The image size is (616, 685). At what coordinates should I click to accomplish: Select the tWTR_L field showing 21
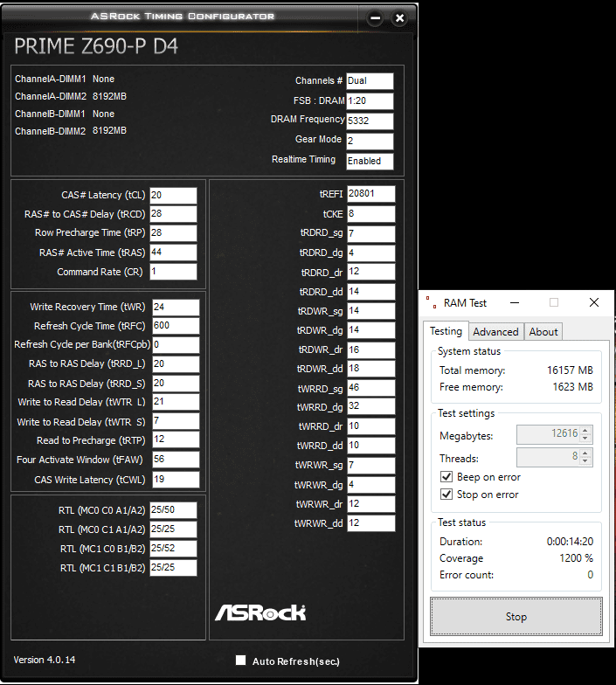(176, 402)
